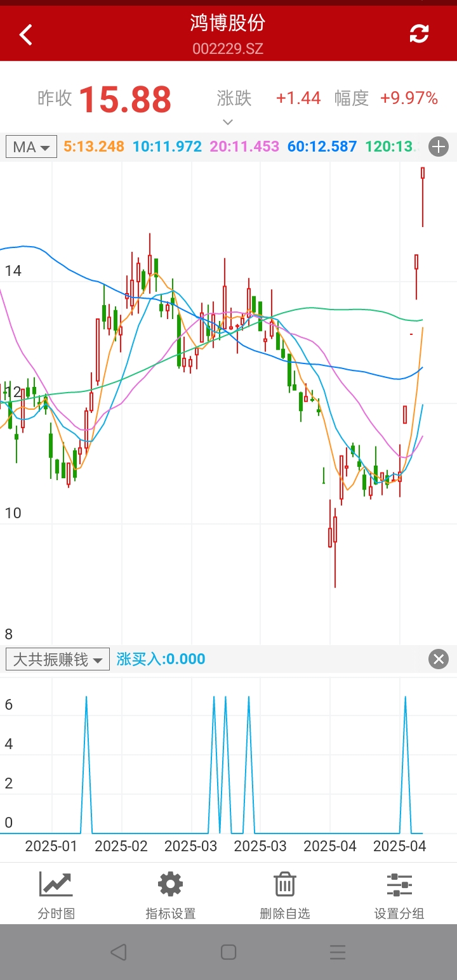Tap the 14 price axis label
The width and height of the screenshot is (457, 980).
(13, 271)
